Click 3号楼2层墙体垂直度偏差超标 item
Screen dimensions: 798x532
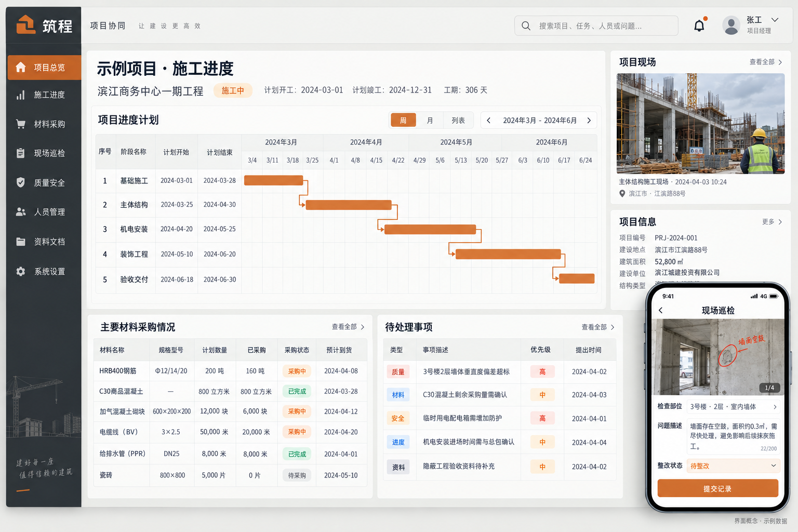point(466,371)
